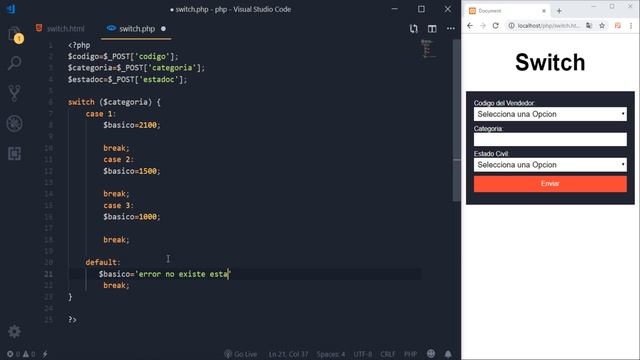Go back in the browser

point(470,25)
